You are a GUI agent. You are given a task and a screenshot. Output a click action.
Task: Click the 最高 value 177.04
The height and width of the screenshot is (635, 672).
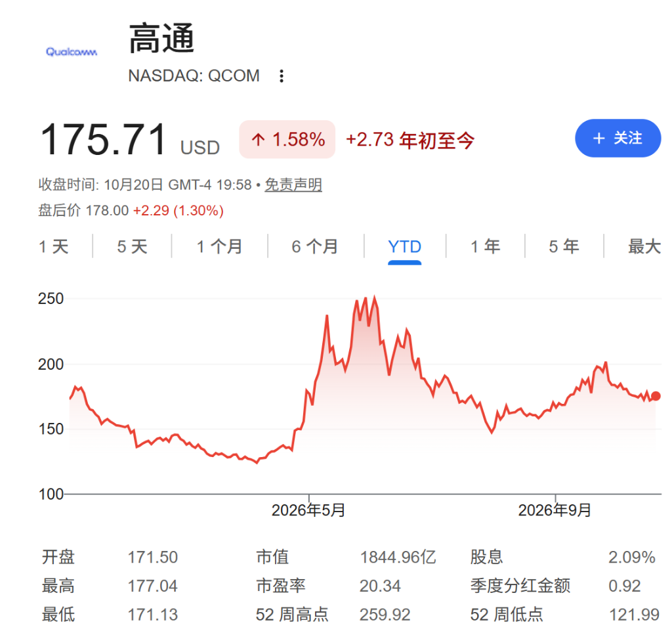click(152, 586)
